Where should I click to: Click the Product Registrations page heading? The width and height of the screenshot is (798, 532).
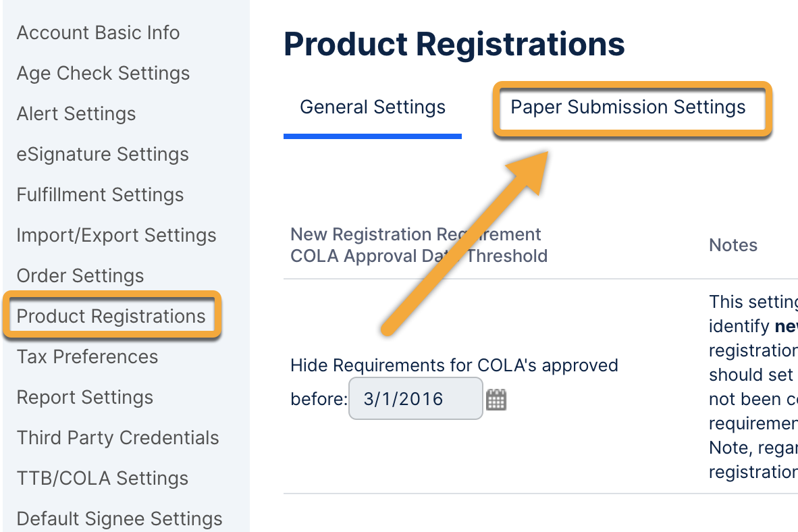click(454, 45)
